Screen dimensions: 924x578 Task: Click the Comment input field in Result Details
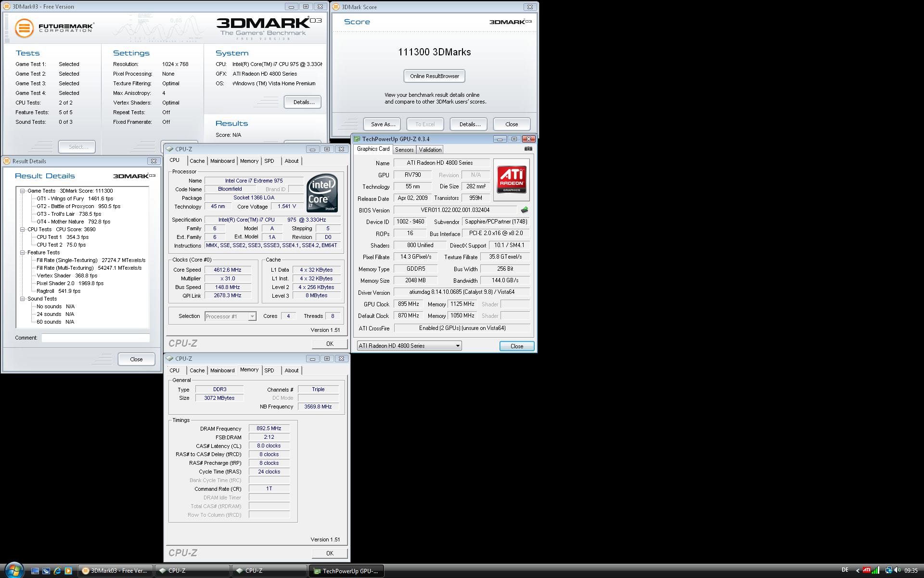95,338
